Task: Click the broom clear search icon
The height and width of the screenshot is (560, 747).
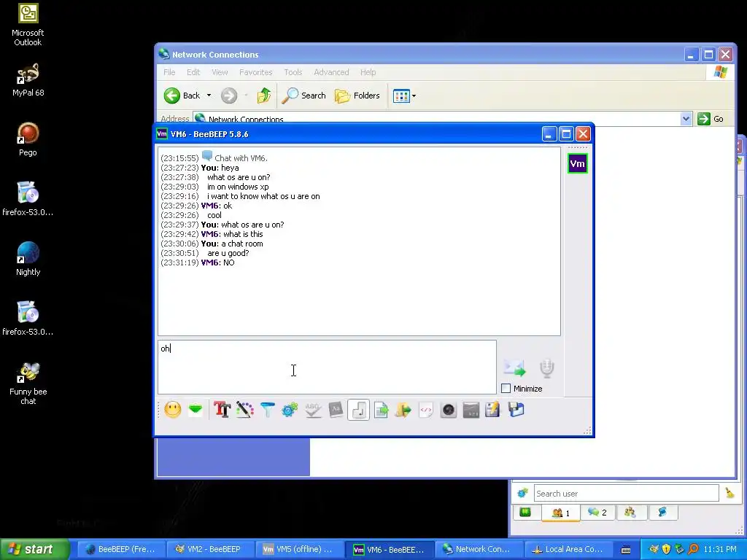Action: click(x=729, y=493)
